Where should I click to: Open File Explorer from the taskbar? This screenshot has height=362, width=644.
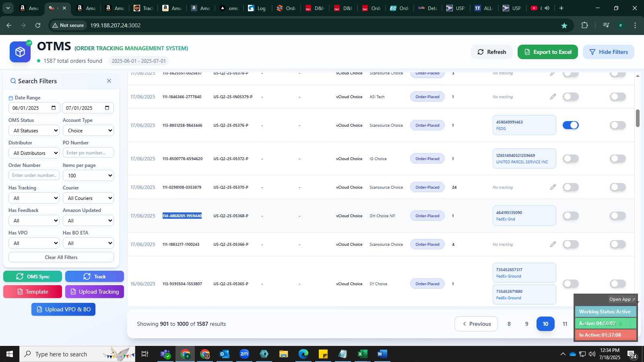tap(284, 354)
